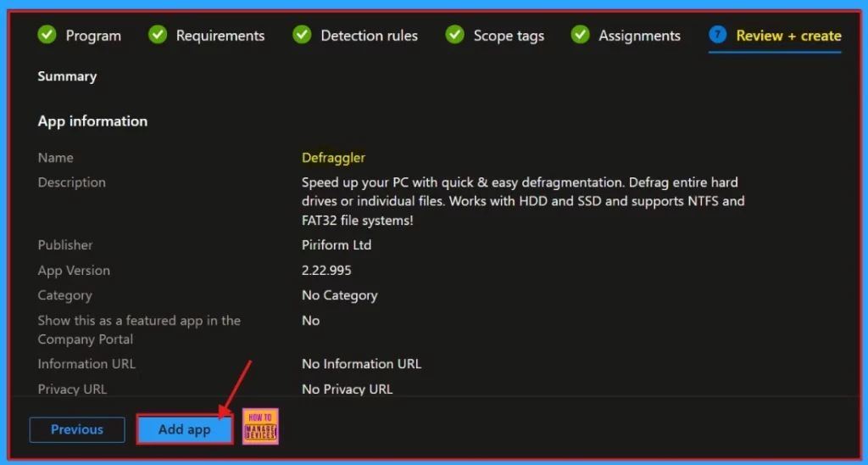
Task: Click the Summary heading
Action: 67,76
